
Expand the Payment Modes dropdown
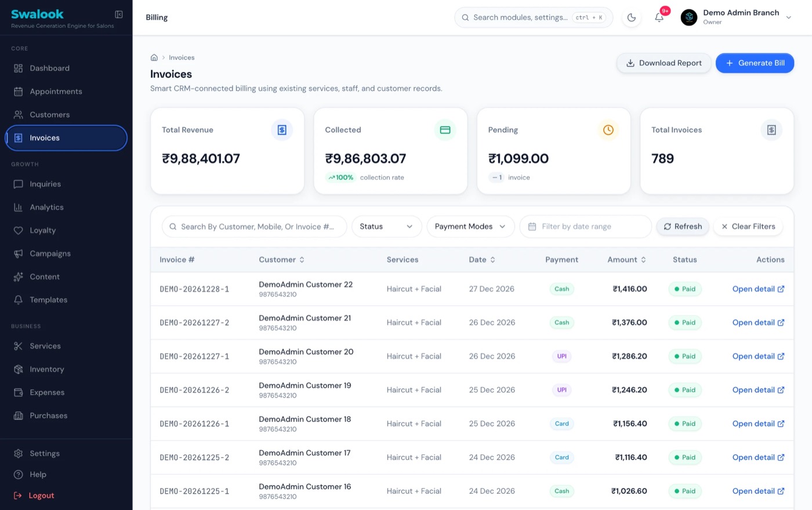(470, 226)
